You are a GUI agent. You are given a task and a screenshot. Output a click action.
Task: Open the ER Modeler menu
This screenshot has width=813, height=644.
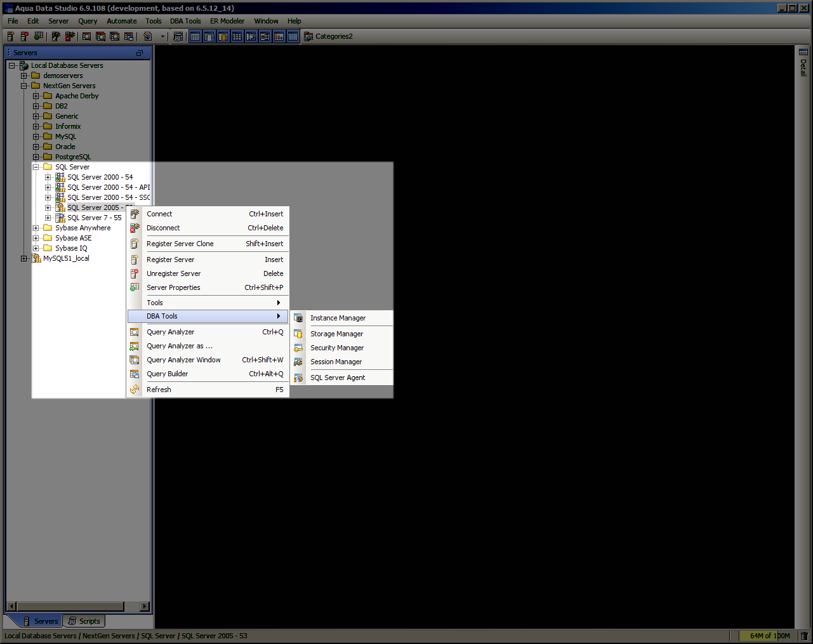tap(227, 21)
